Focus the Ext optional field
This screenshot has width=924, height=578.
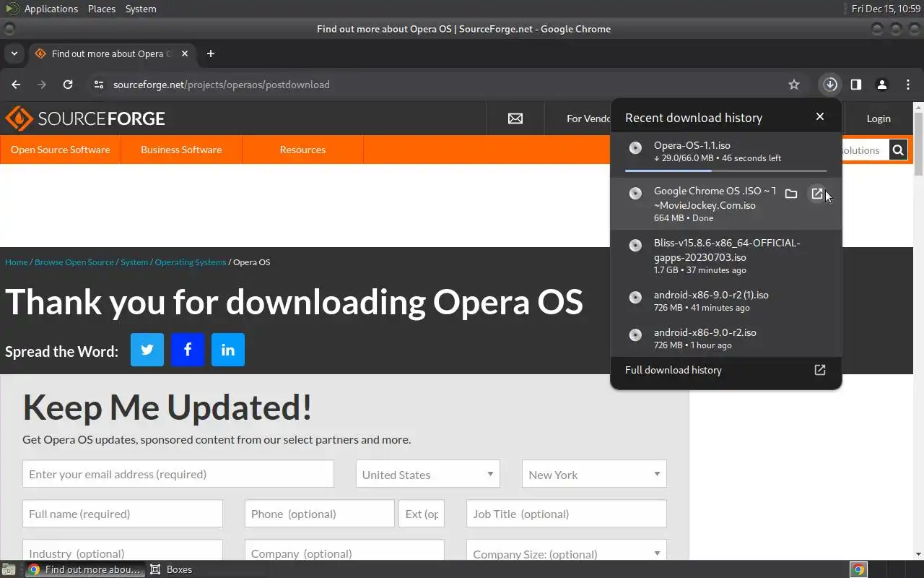(x=422, y=514)
